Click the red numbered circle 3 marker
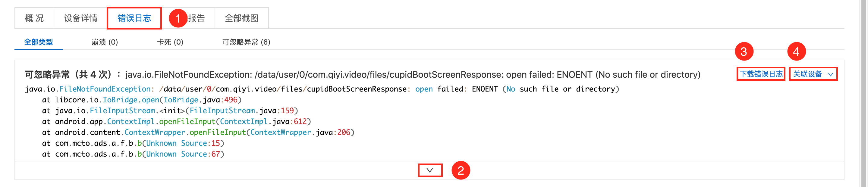 pyautogui.click(x=744, y=51)
